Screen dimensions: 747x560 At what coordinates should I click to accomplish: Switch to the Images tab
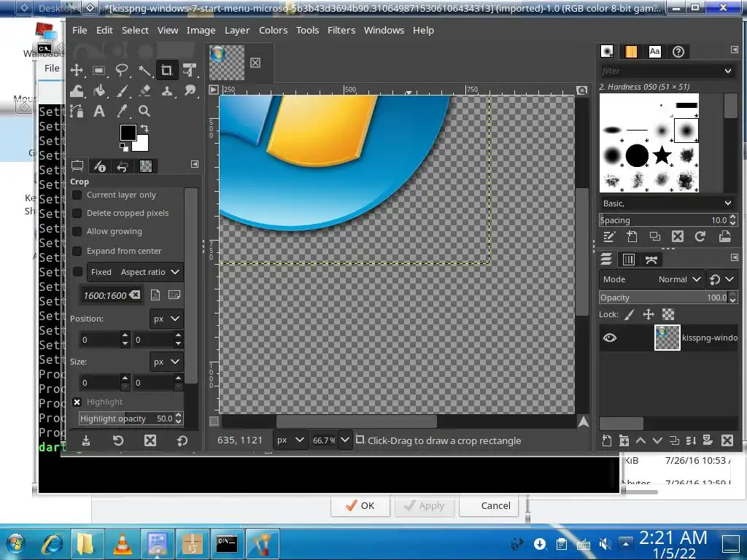click(145, 166)
